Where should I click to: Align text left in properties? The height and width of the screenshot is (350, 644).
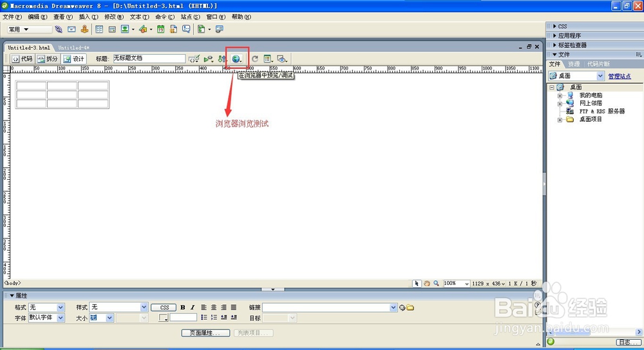click(x=204, y=307)
